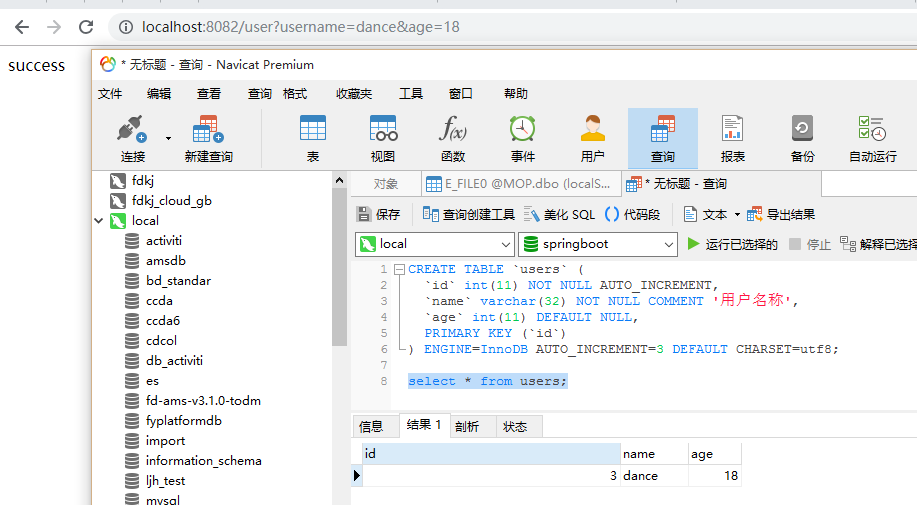917x505 pixels.
Task: Go back in the browser
Action: [x=22, y=27]
